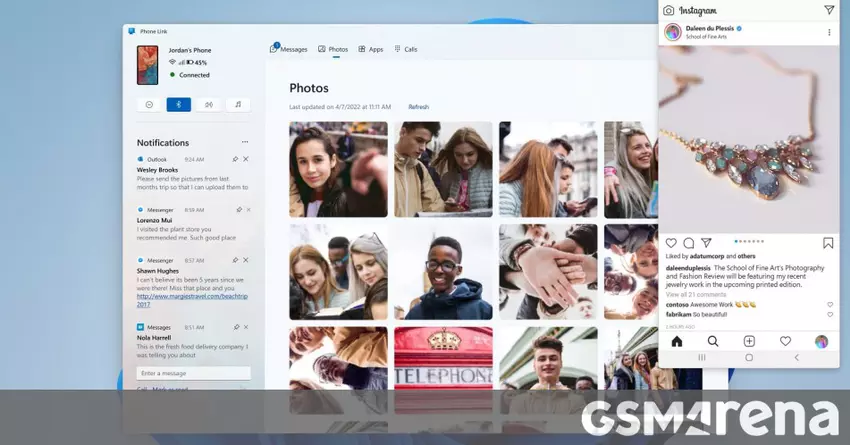Open Instagram direct messages paper plane icon

[829, 10]
